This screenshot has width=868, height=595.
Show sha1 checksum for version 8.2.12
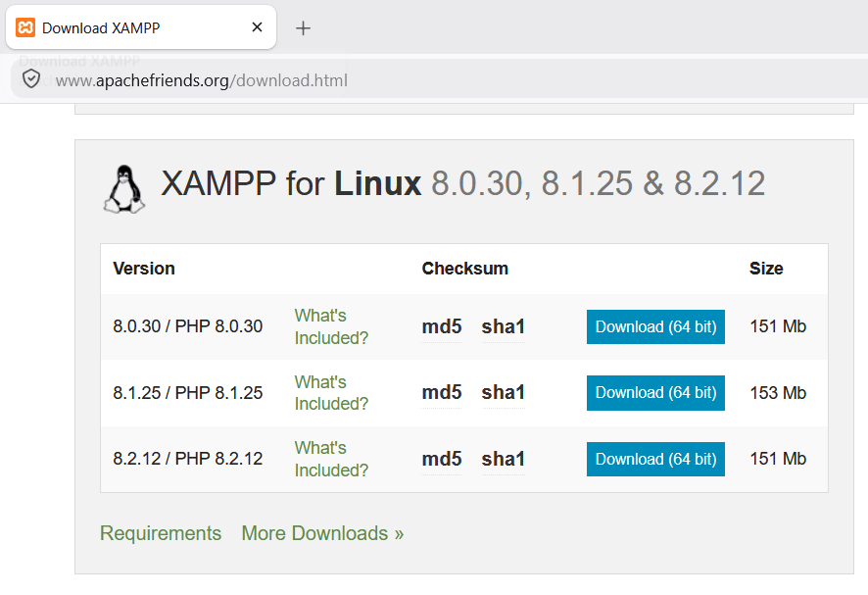click(x=504, y=460)
